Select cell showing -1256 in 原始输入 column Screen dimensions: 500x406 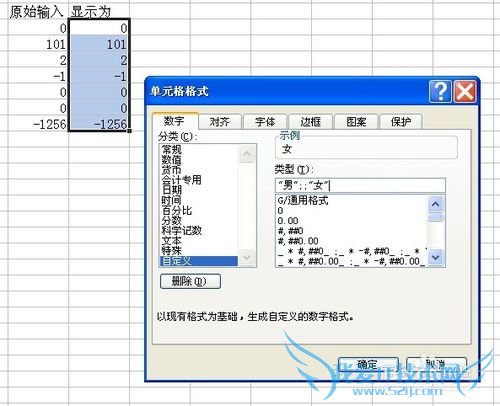[x=38, y=124]
